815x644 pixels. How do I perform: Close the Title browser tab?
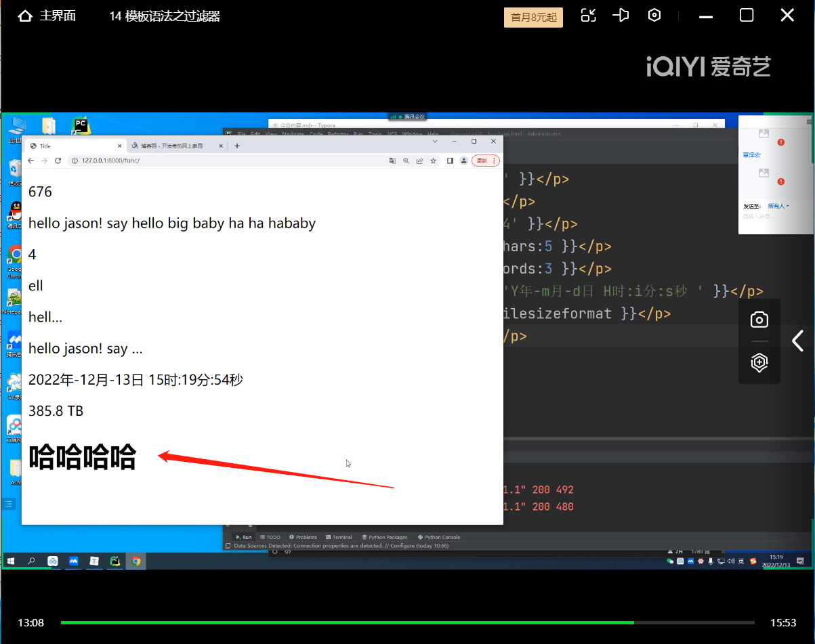point(120,146)
